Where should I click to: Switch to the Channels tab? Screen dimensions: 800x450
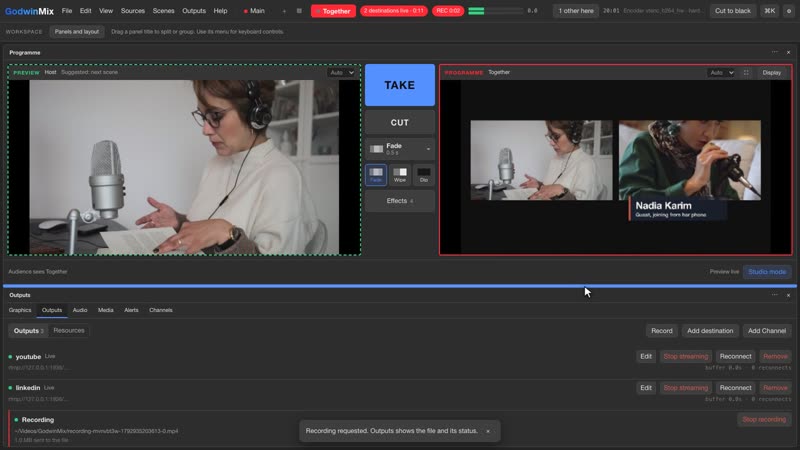point(161,310)
